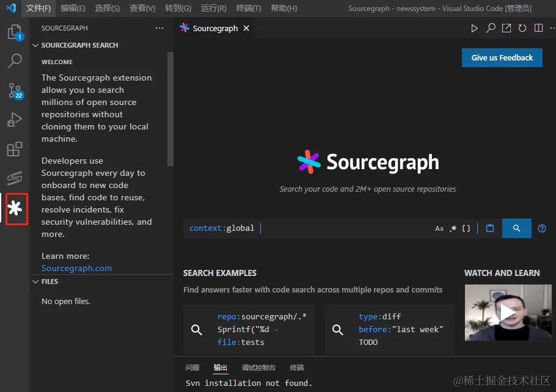Open the Sourcegraph sidebar more actions menu
This screenshot has height=392, width=556.
point(159,28)
